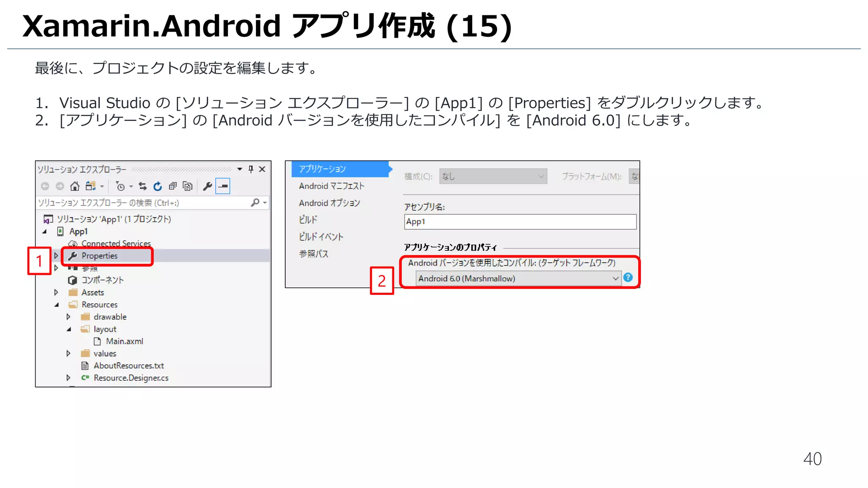This screenshot has height=488, width=868.
Task: Select Resource.Designer.cs file
Action: (131, 378)
